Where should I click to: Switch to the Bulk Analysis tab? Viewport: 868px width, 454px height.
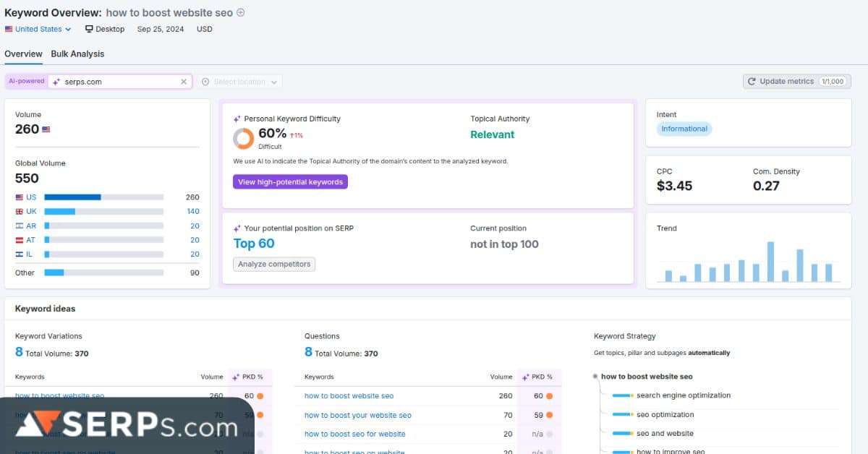(77, 54)
